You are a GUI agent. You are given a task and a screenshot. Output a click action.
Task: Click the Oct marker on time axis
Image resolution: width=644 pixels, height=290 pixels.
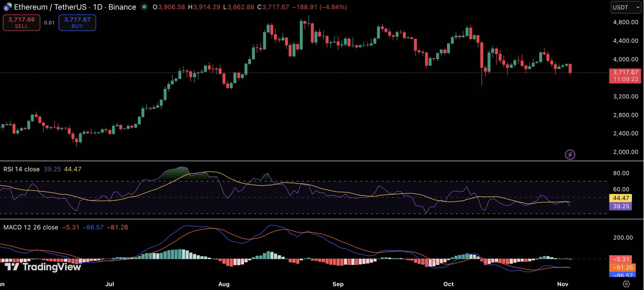pyautogui.click(x=448, y=284)
